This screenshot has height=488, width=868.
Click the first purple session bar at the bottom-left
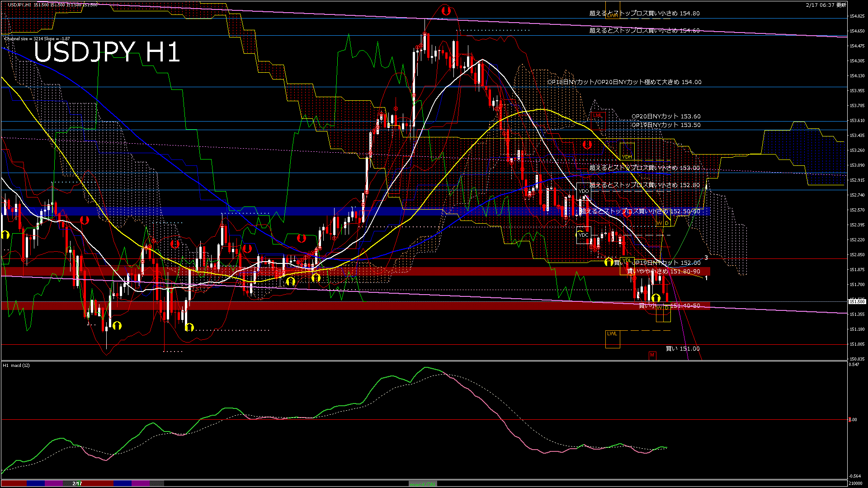pos(54,483)
